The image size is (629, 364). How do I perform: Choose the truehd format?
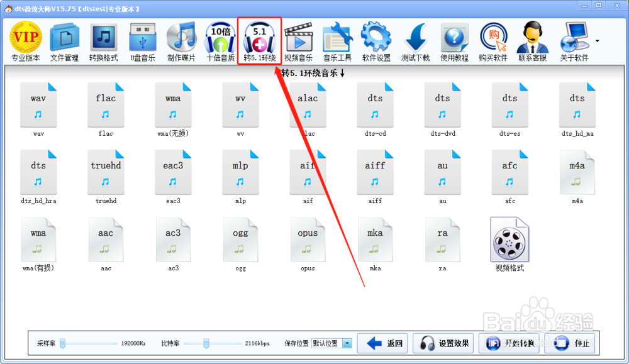pyautogui.click(x=106, y=177)
